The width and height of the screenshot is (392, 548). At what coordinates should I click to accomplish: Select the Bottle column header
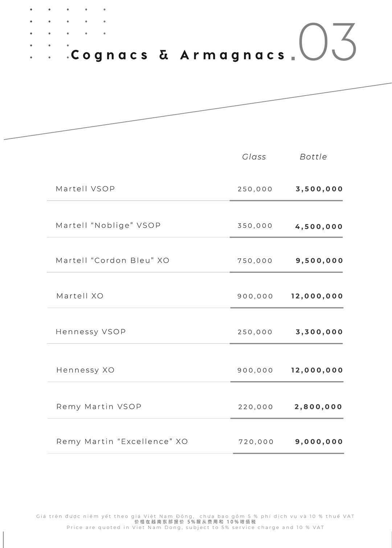[313, 157]
